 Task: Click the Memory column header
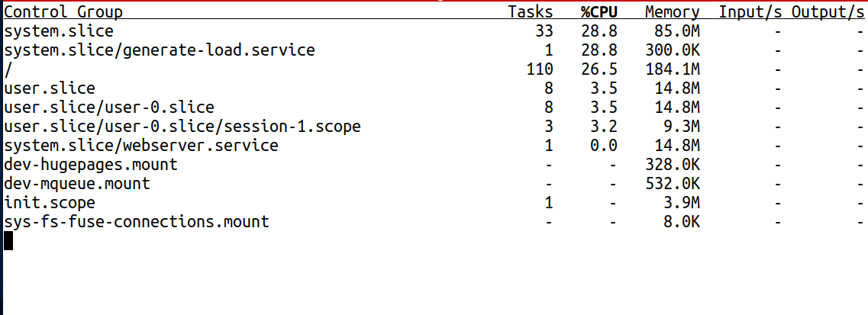(x=672, y=12)
